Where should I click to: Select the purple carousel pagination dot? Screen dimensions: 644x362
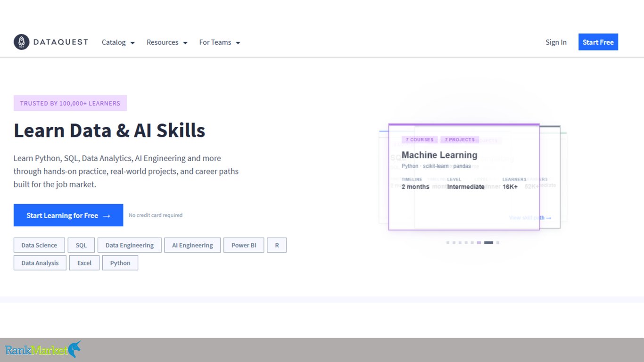(479, 243)
